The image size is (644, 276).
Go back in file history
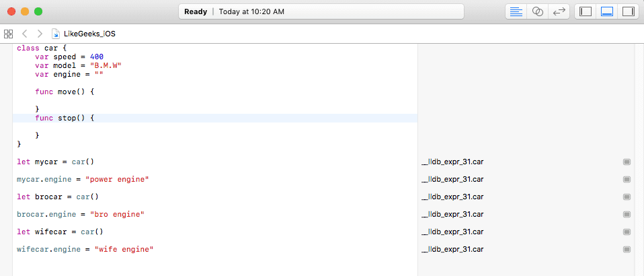(x=25, y=34)
